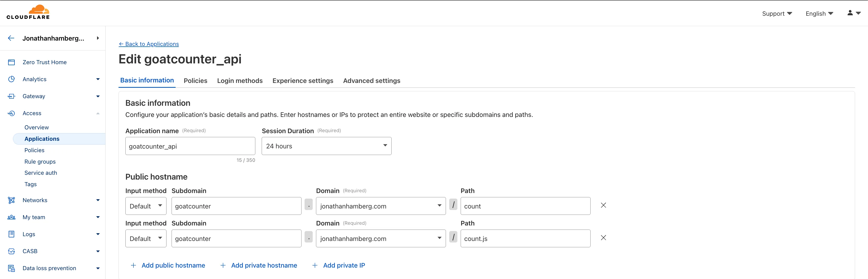Click the Path field containing count
Screen dimensions: 868x279
click(x=525, y=206)
